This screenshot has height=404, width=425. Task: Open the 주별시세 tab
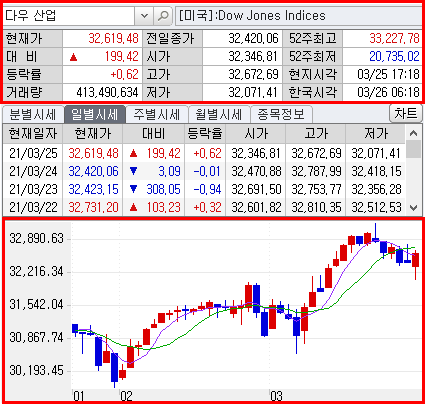[x=157, y=114]
